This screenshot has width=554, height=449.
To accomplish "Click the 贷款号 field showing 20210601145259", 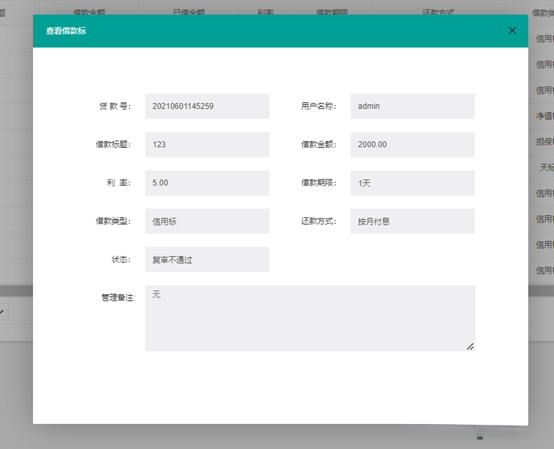I will coord(207,106).
